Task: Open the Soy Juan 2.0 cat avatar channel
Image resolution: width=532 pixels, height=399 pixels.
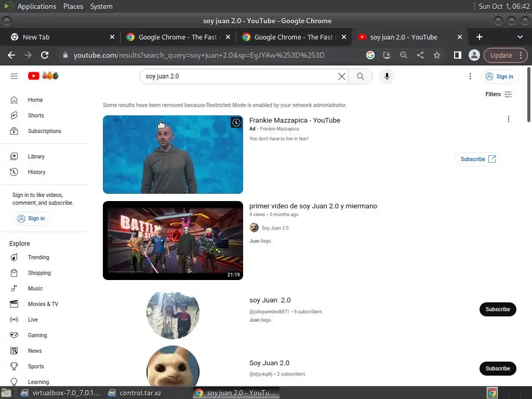Action: [172, 366]
